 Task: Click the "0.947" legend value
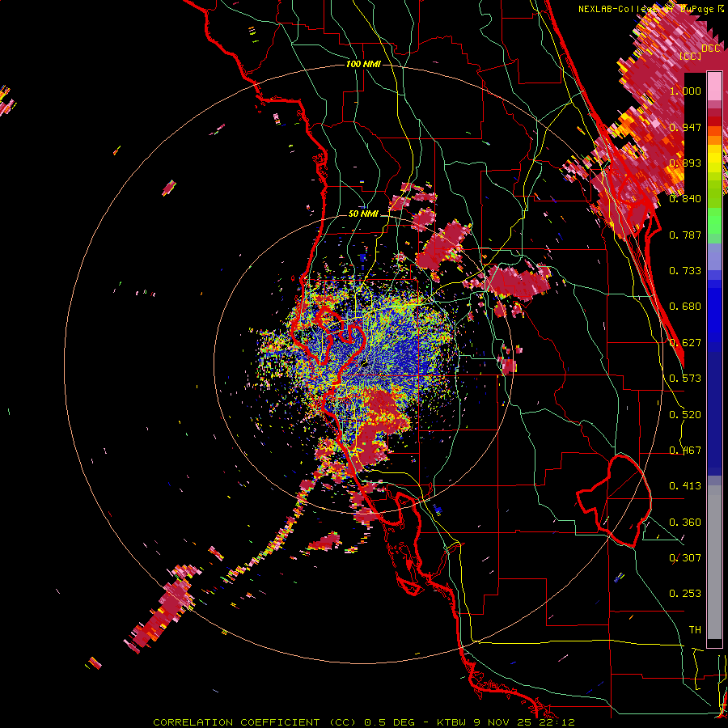coord(685,127)
